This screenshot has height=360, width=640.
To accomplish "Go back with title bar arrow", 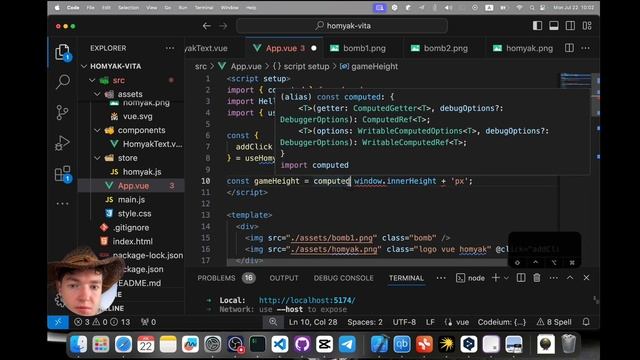I will coord(207,26).
